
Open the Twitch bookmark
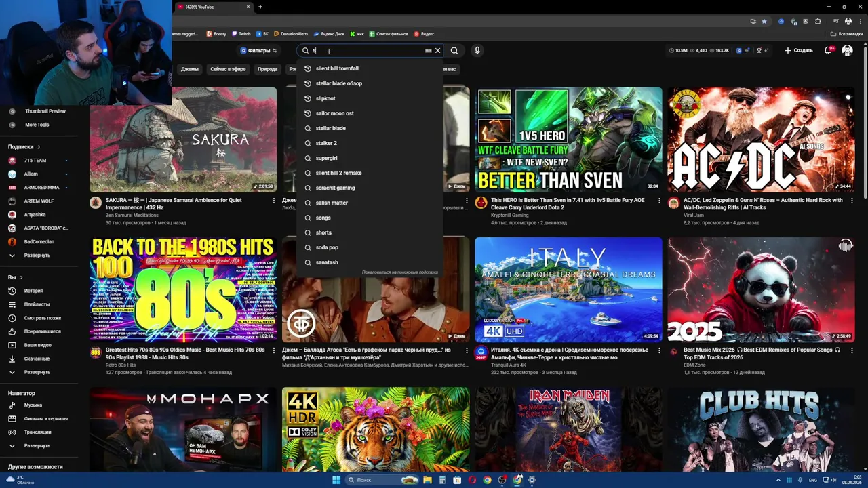pos(241,33)
